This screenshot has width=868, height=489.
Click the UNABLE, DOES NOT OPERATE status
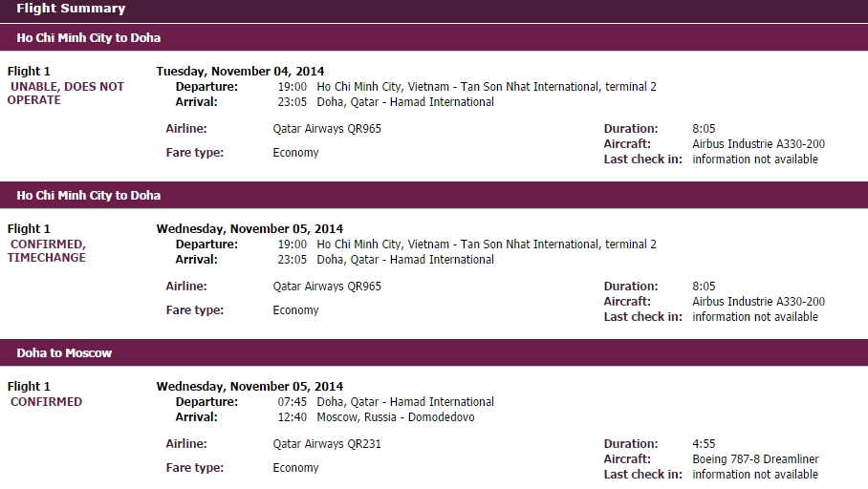(x=67, y=93)
